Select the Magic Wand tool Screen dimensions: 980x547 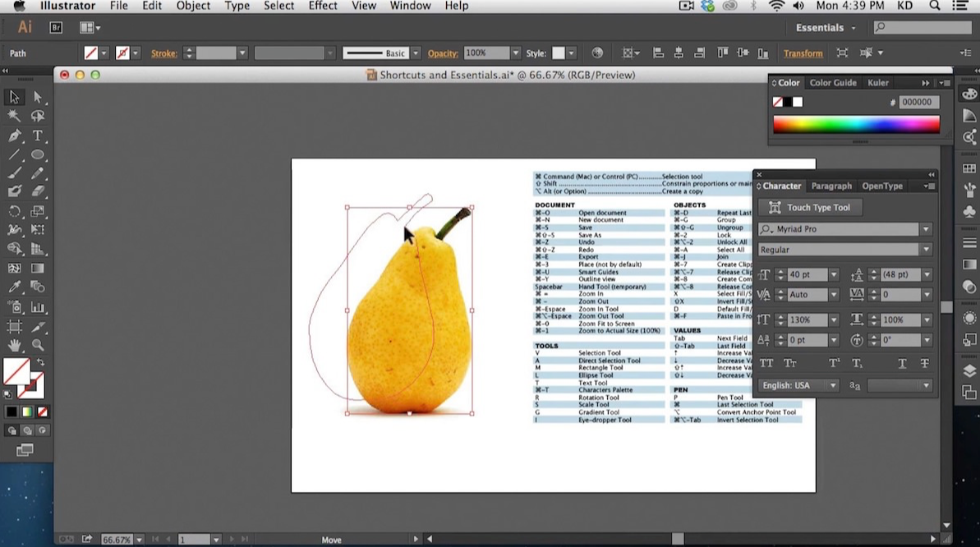coord(14,116)
